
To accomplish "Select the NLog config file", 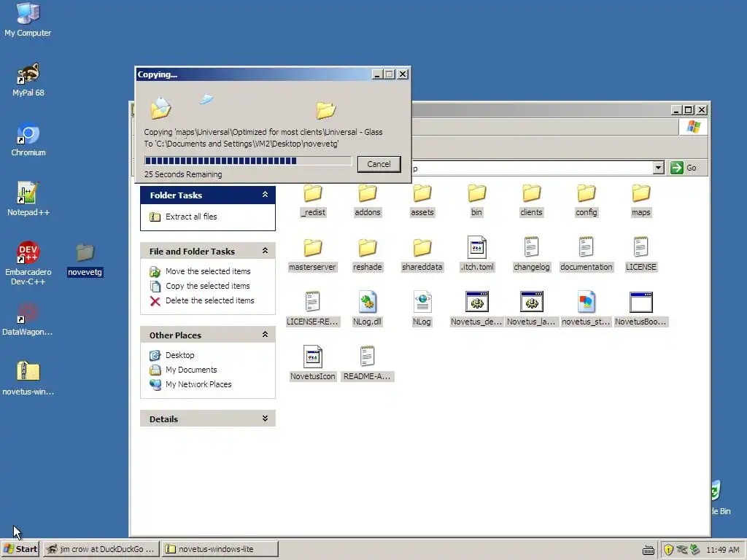I will [422, 309].
